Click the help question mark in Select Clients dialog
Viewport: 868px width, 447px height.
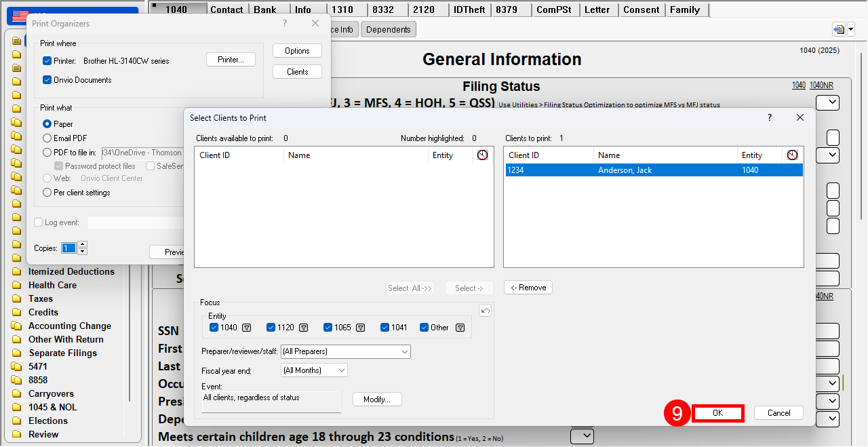point(769,117)
